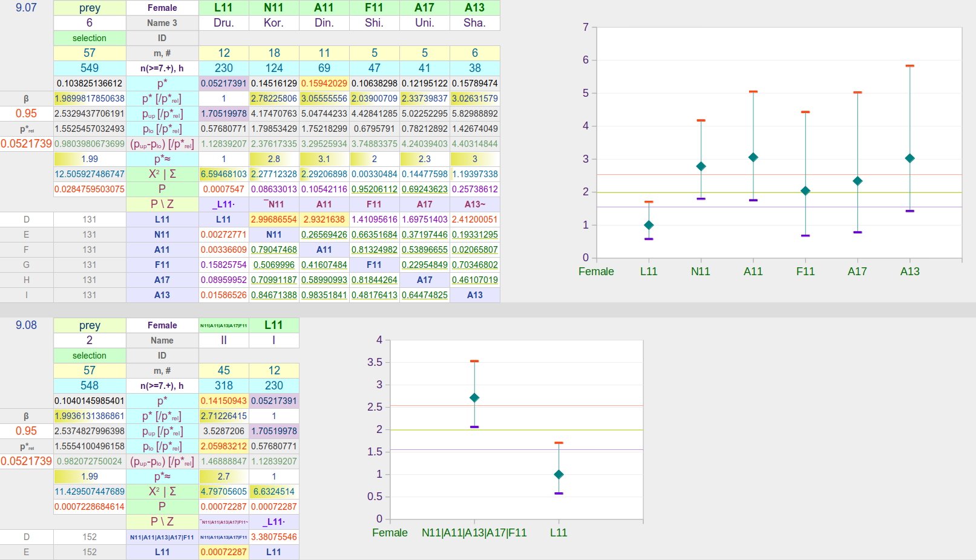
Task: Click the A13 diamond marker in upper chart
Action: click(x=909, y=158)
